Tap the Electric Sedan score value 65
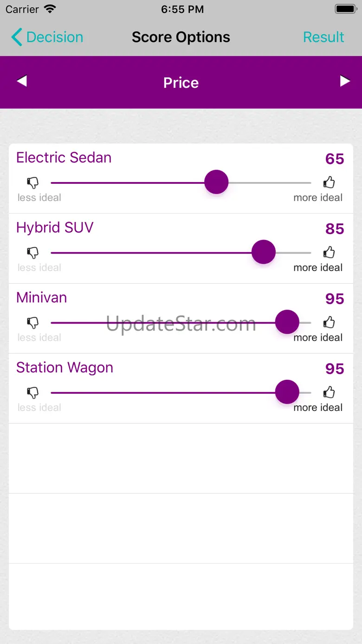The height and width of the screenshot is (644, 362). 335,159
